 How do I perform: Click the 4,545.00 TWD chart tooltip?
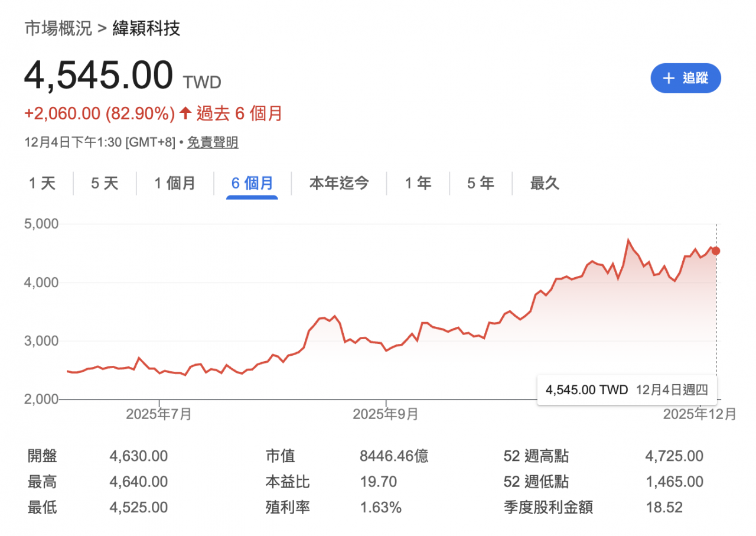coord(627,390)
